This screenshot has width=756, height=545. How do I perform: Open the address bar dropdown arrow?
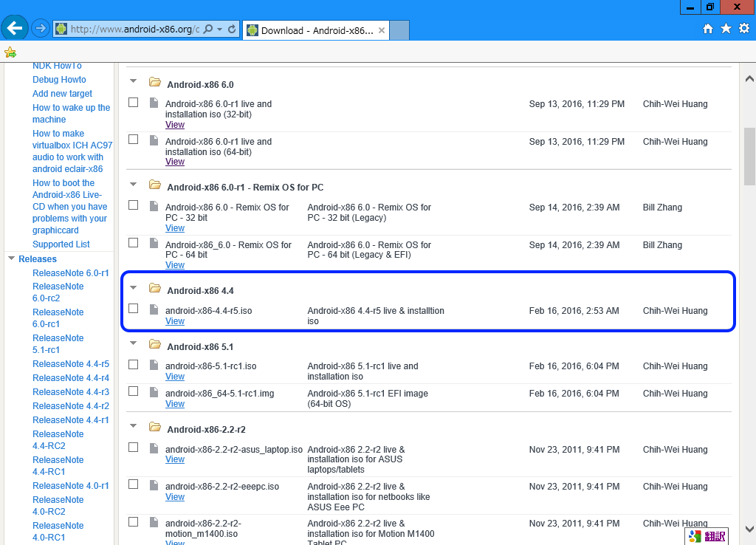(x=220, y=29)
